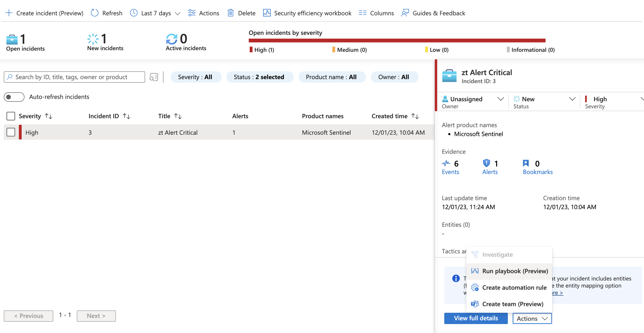Select Run playbook (Preview)

click(x=514, y=271)
